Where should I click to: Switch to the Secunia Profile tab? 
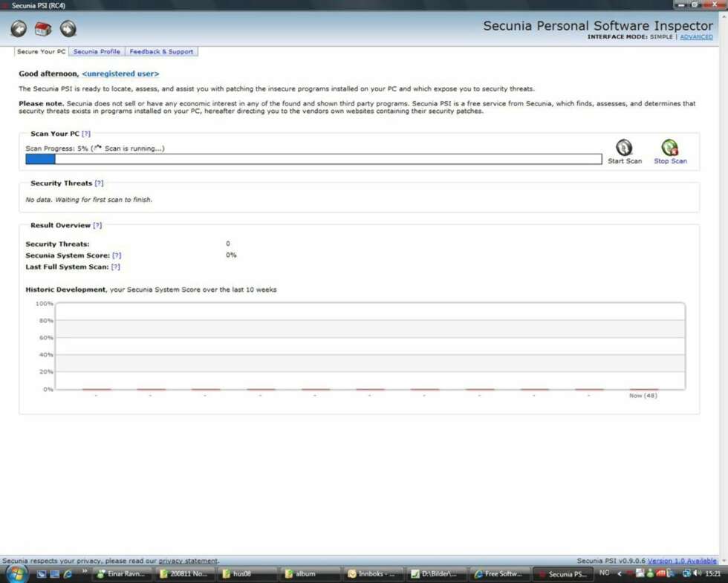click(97, 51)
